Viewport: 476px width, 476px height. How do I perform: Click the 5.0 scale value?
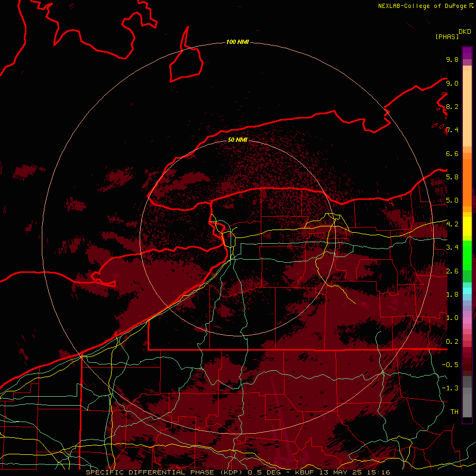(x=452, y=200)
